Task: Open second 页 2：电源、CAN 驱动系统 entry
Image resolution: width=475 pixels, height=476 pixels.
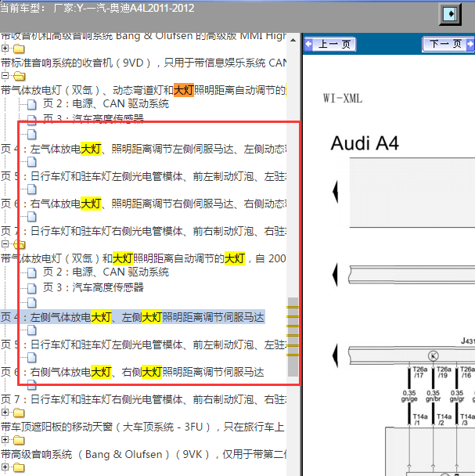Action: click(x=106, y=272)
